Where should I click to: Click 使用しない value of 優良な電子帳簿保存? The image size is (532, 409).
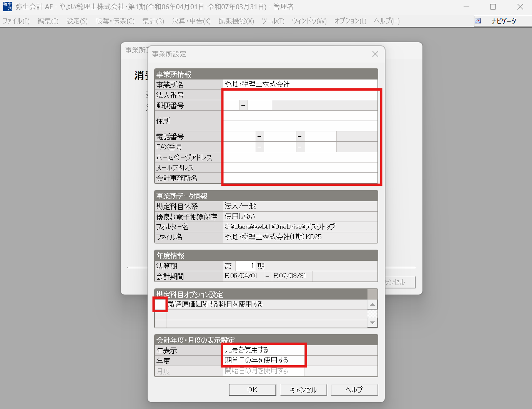pos(240,217)
